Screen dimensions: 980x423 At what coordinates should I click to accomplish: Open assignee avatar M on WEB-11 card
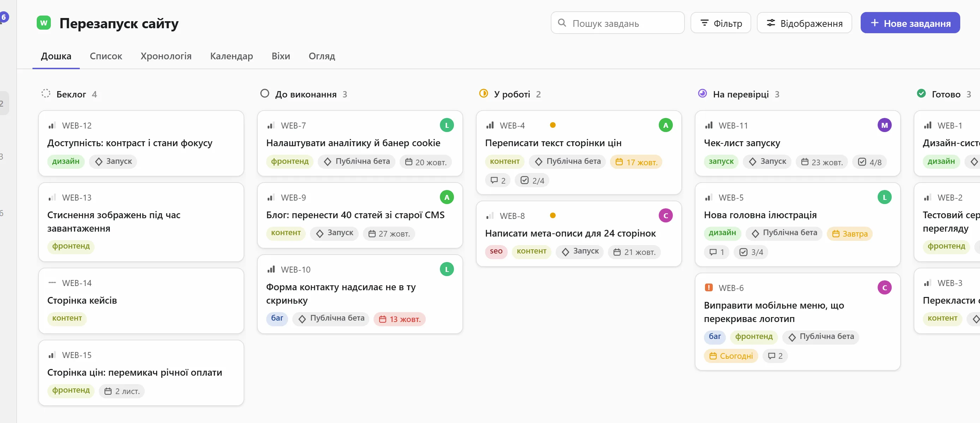tap(885, 125)
